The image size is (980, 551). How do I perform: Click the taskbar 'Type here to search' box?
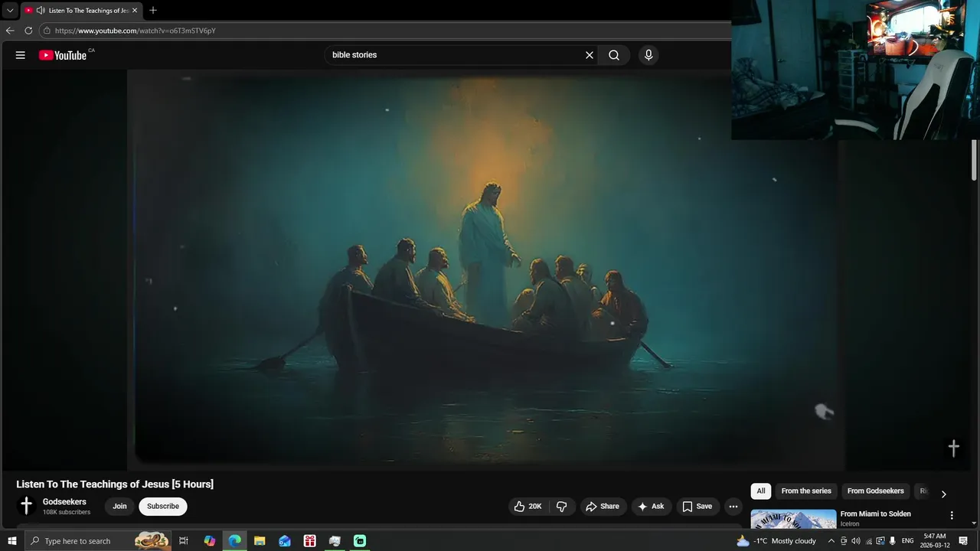[98, 541]
